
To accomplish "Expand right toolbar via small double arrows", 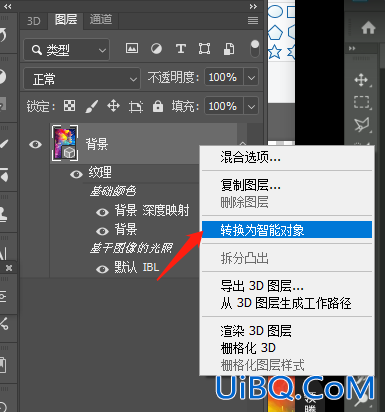I will tap(352, 48).
